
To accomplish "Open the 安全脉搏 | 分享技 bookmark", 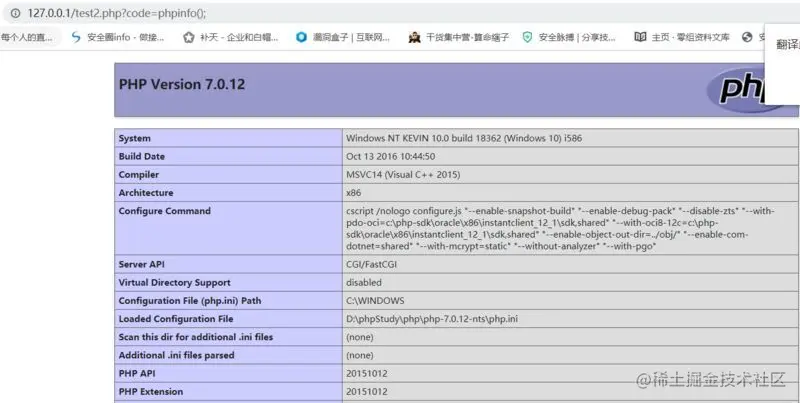I will (x=569, y=37).
